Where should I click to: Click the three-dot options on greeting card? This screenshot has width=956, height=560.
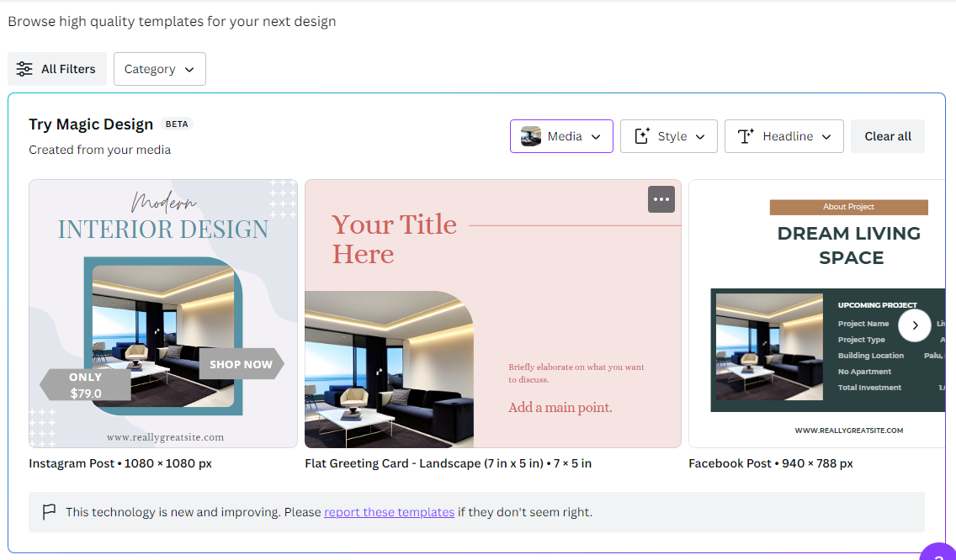pos(661,199)
